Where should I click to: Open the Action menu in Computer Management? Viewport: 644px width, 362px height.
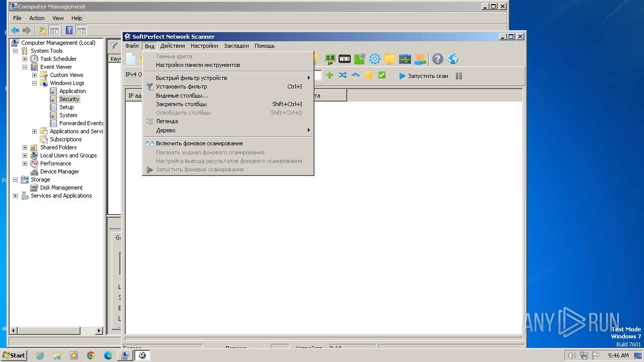[37, 18]
